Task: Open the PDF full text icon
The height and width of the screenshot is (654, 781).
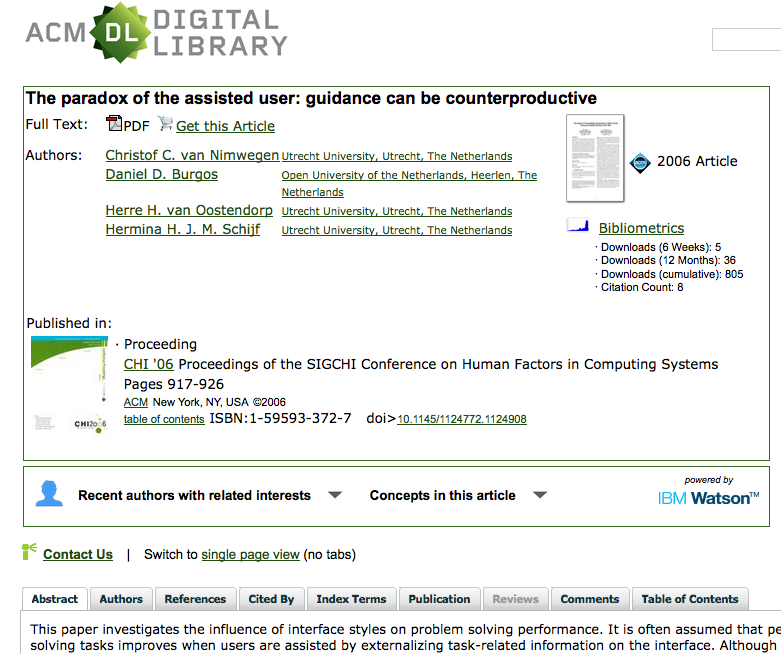Action: [x=114, y=125]
